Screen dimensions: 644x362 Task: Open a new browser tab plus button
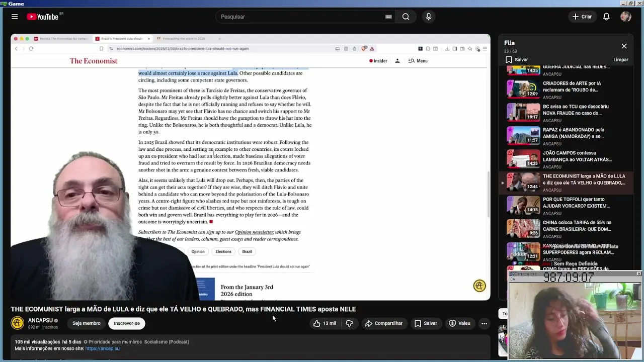click(x=219, y=39)
